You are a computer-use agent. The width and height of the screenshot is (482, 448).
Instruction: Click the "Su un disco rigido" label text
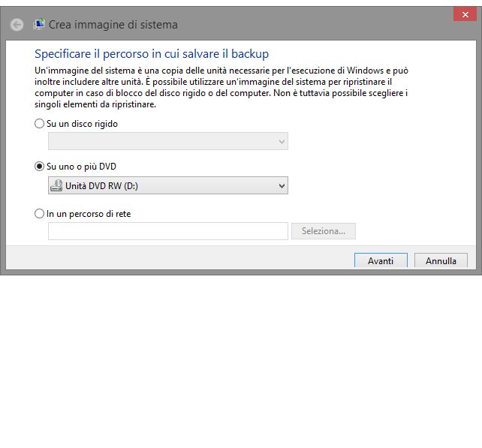tap(83, 124)
